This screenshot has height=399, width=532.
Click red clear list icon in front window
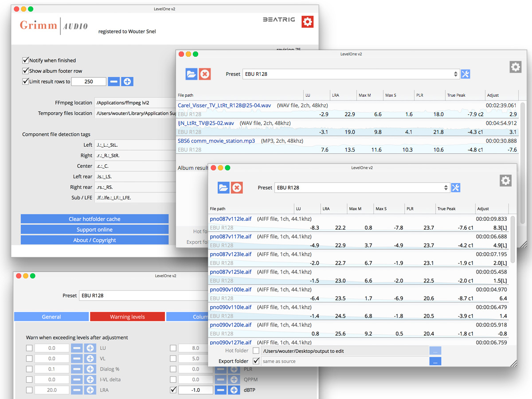[237, 188]
